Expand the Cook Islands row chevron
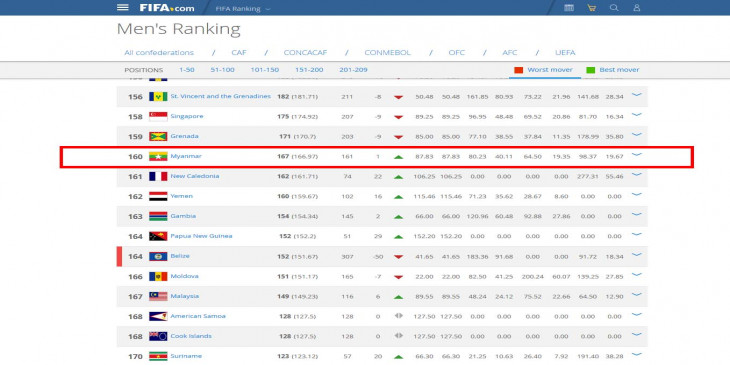 click(636, 335)
